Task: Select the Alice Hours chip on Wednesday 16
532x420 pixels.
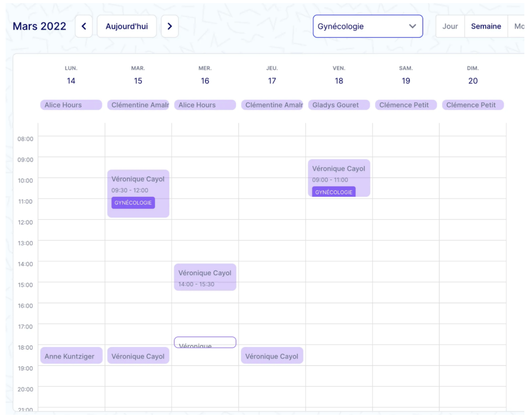Action: (x=205, y=105)
